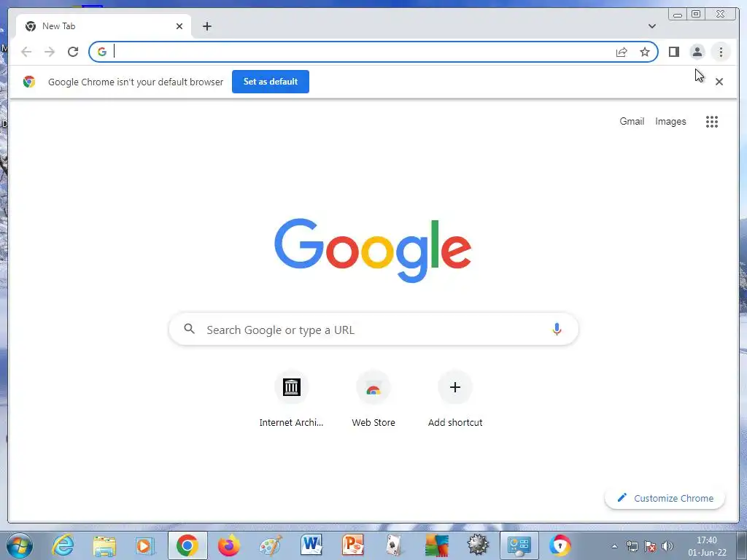Open AVG antivirus from the taskbar
This screenshot has width=747, height=560.
tap(436, 545)
